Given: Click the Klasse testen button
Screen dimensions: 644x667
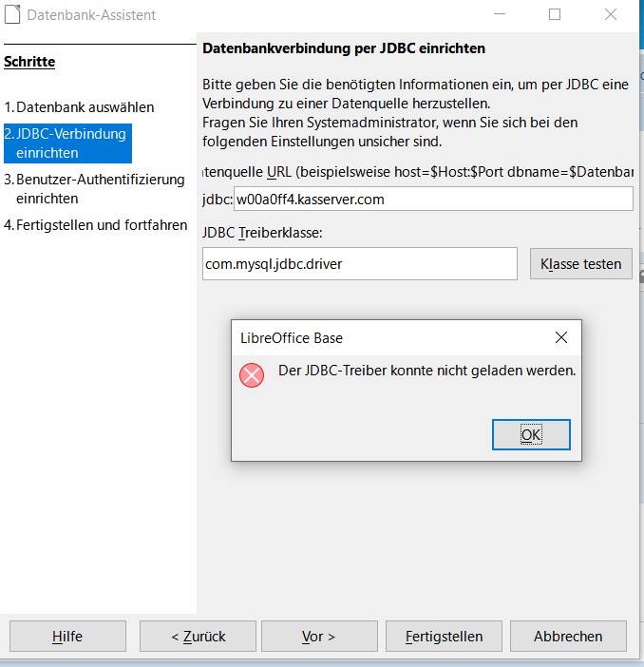Looking at the screenshot, I should click(x=580, y=264).
